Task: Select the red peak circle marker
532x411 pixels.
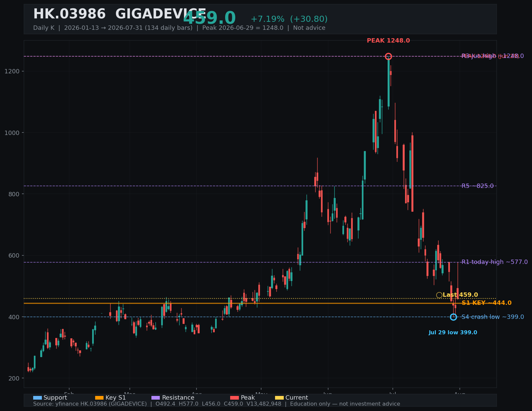Action: coord(388,56)
